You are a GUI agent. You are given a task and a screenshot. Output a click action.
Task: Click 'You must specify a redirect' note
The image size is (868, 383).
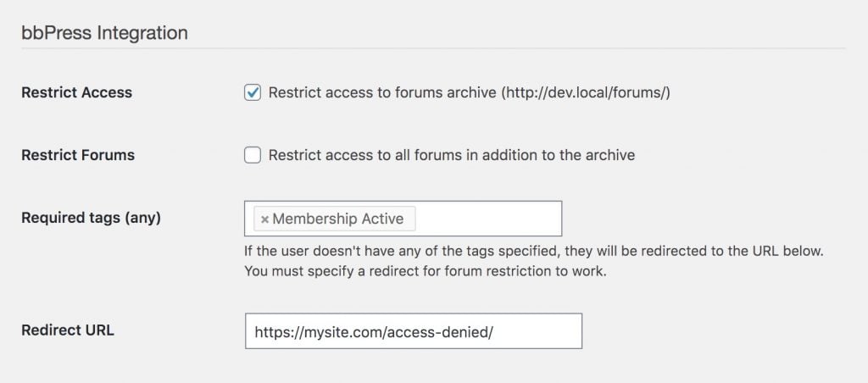(426, 272)
